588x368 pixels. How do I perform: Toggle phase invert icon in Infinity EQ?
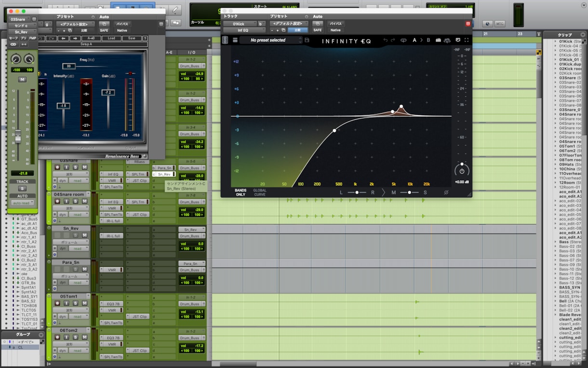446,192
